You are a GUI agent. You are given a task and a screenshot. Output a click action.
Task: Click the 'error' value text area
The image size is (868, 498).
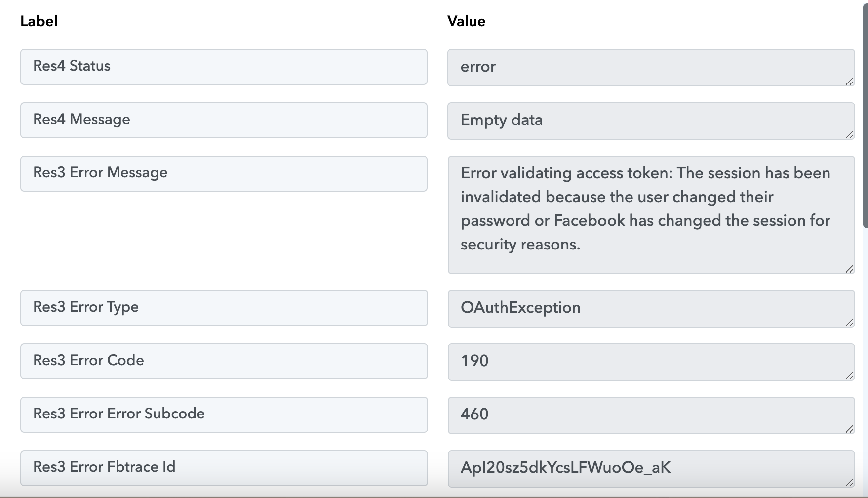pyautogui.click(x=651, y=68)
